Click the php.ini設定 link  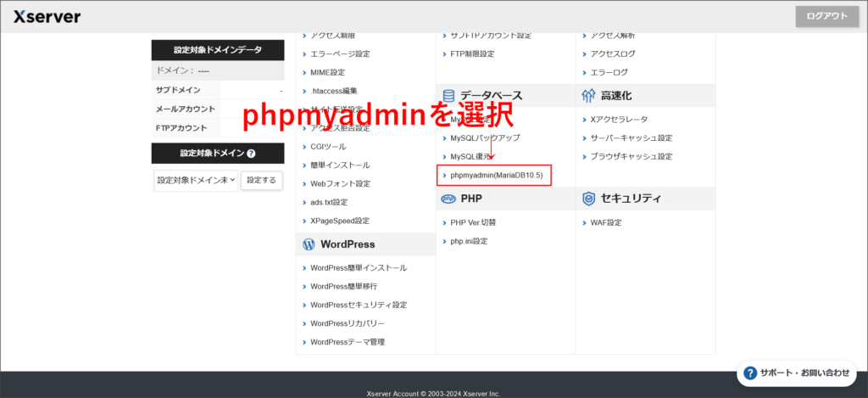469,241
